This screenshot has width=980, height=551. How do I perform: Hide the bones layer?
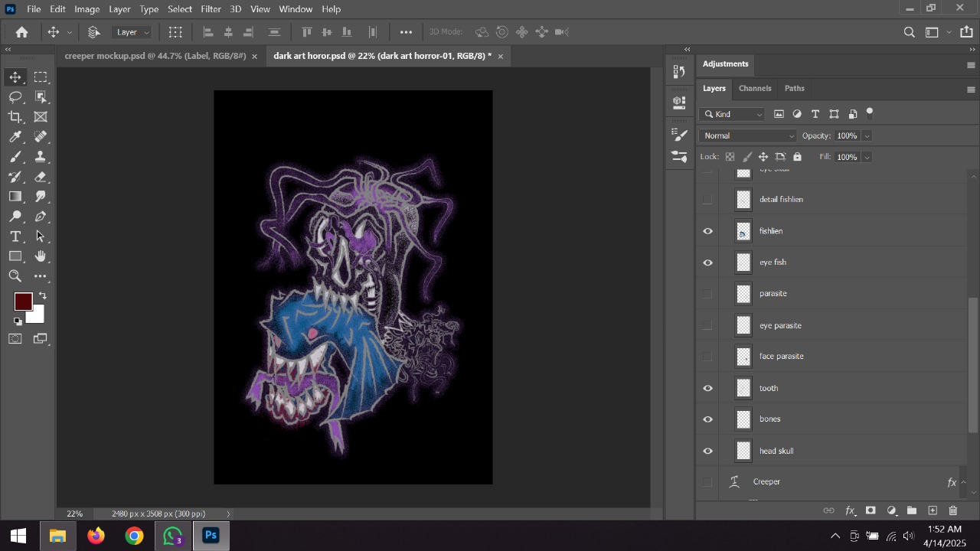click(707, 419)
